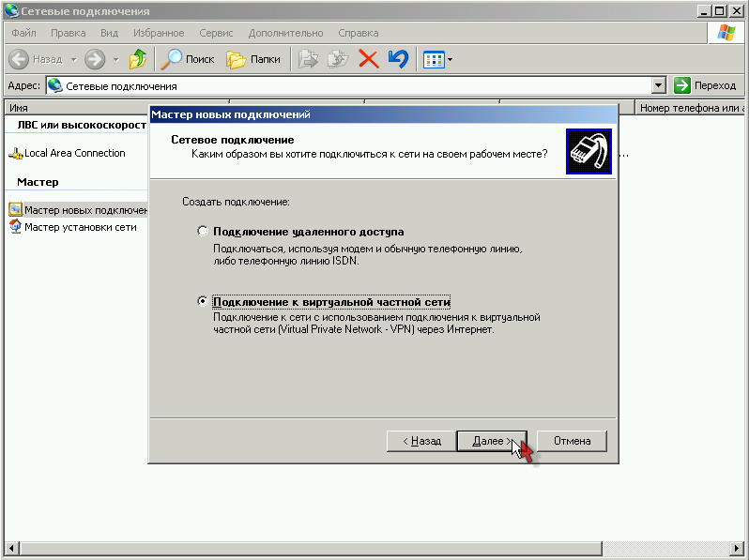Click the Переход go button
This screenshot has width=749, height=560.
[706, 85]
